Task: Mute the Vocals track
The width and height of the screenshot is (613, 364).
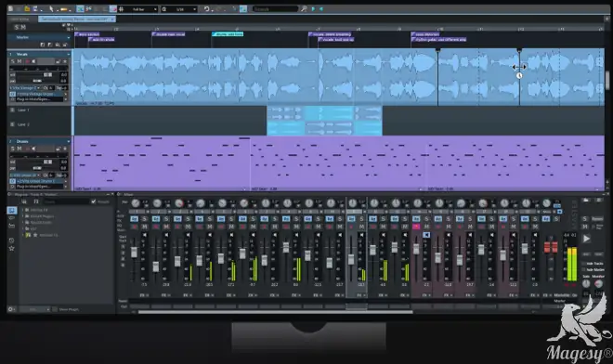Action: tap(20, 61)
